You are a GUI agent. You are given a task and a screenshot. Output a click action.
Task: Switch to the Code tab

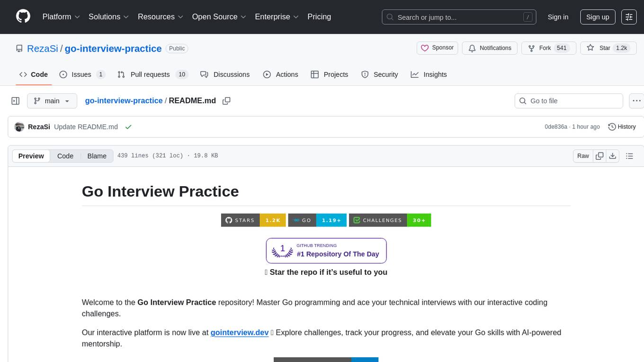34,74
